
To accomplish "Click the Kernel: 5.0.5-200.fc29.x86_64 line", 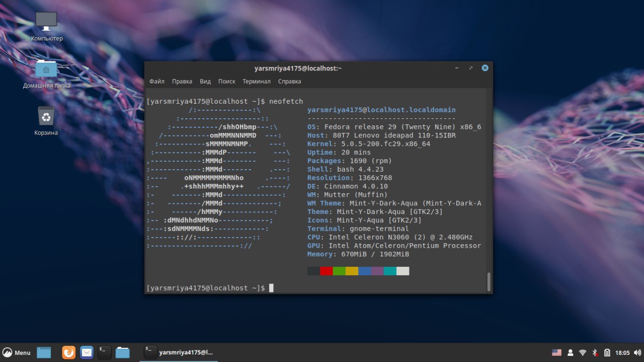I will click(x=369, y=144).
